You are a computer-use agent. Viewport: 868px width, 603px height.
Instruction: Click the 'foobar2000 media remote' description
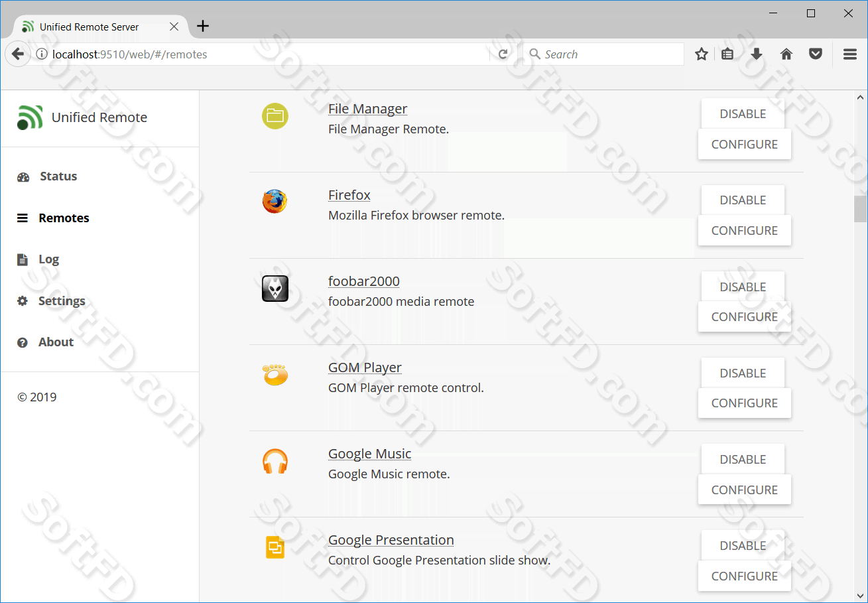pos(401,302)
